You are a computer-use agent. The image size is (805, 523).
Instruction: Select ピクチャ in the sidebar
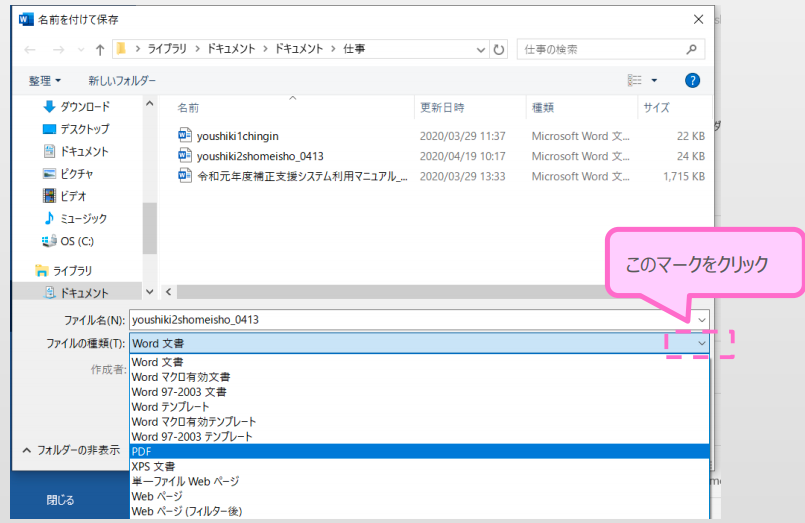coord(68,174)
